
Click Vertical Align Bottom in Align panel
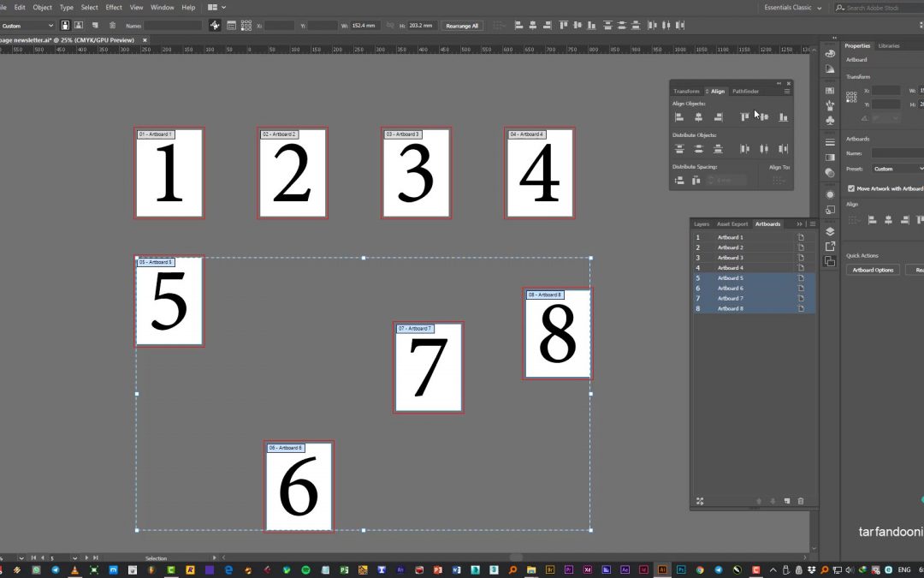[783, 117]
